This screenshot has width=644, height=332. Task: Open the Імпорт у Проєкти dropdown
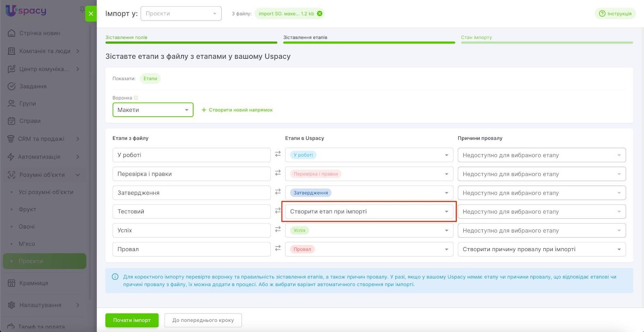point(181,14)
